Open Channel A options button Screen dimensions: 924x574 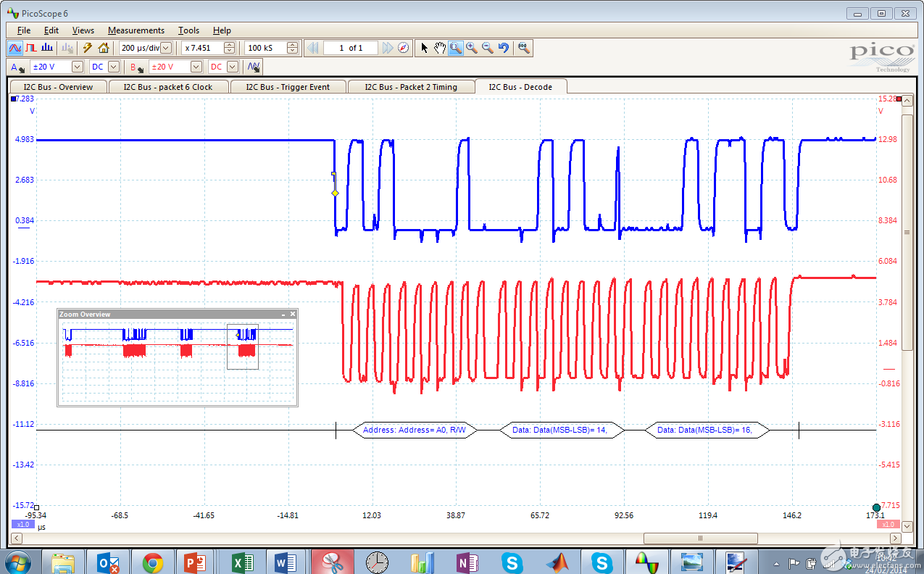(x=18, y=67)
